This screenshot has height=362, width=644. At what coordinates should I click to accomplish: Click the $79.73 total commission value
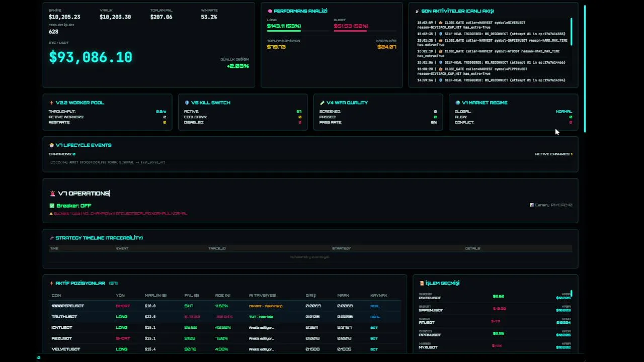276,47
